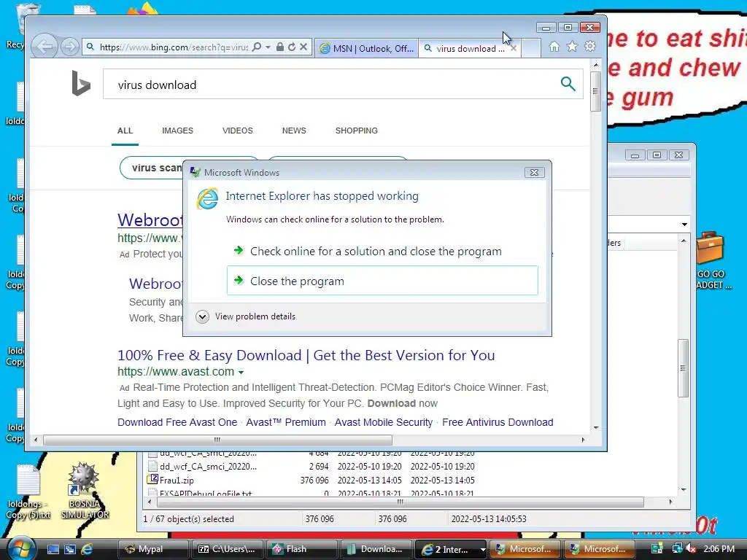Click the network tray icon
The height and width of the screenshot is (560, 747).
[677, 548]
